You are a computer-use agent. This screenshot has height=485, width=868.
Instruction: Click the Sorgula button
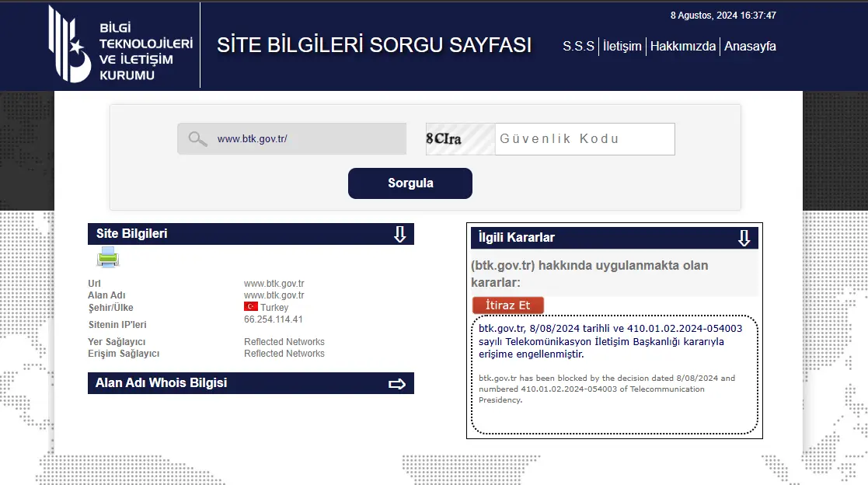click(410, 183)
